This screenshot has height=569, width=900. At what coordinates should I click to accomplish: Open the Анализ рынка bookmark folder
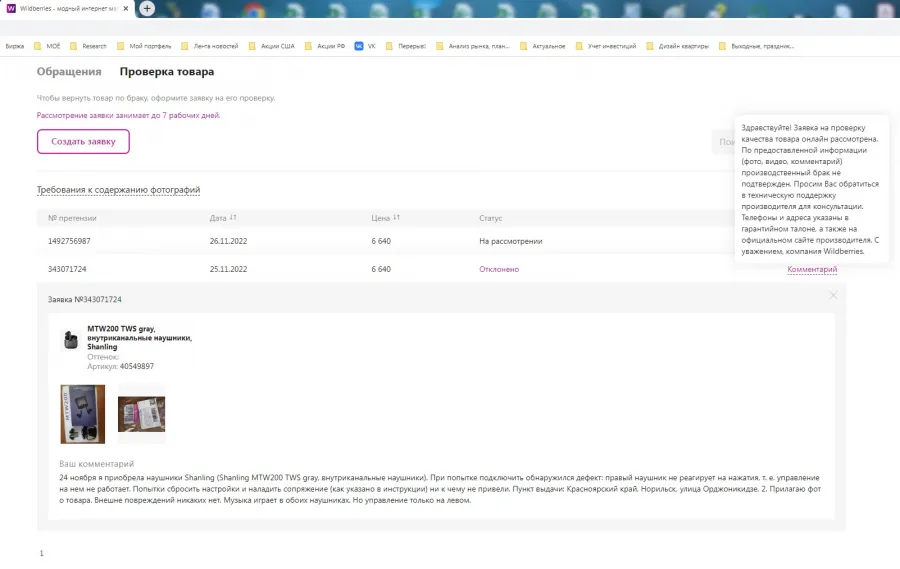(x=473, y=46)
